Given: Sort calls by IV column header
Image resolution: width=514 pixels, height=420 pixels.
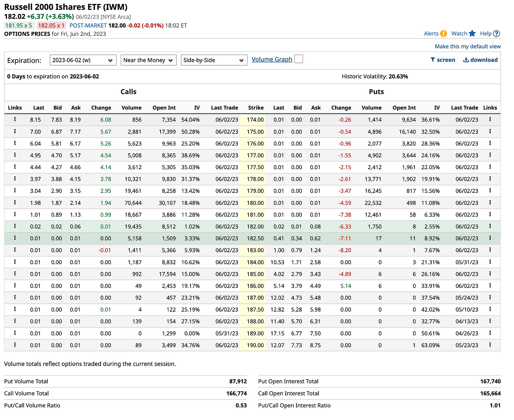Looking at the screenshot, I should 197,108.
